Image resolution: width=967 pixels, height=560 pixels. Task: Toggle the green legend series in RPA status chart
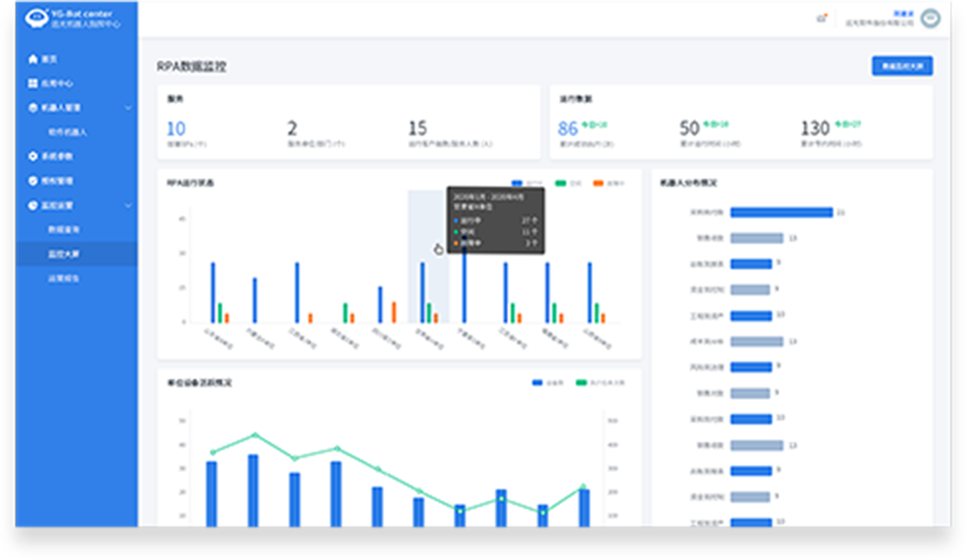560,183
